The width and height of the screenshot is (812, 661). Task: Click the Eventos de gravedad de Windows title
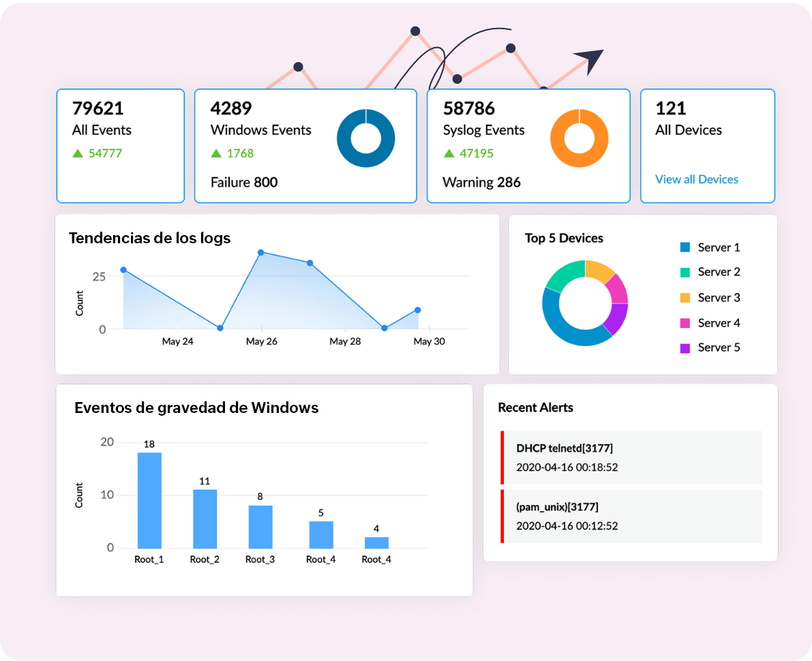[x=196, y=408]
